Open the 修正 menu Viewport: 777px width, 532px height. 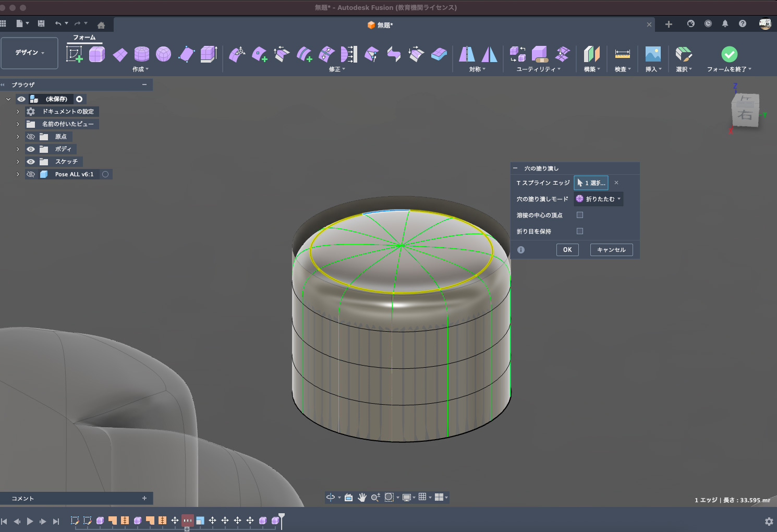pos(337,69)
